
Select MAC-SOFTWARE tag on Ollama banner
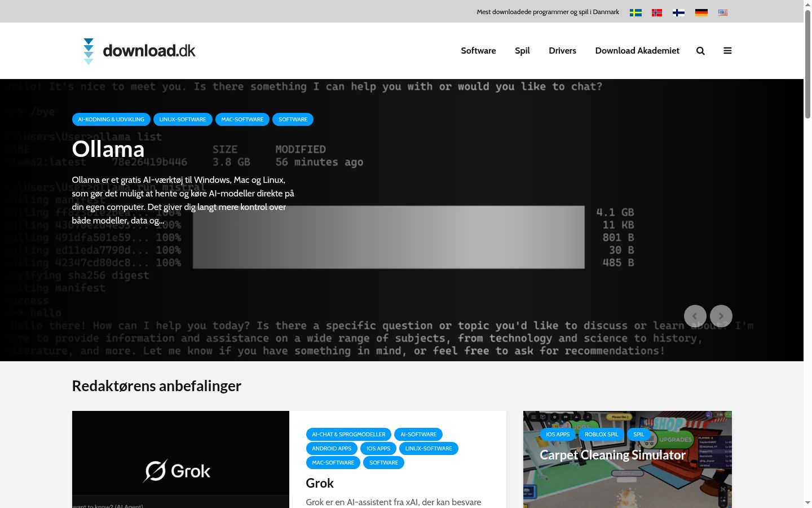[242, 120]
